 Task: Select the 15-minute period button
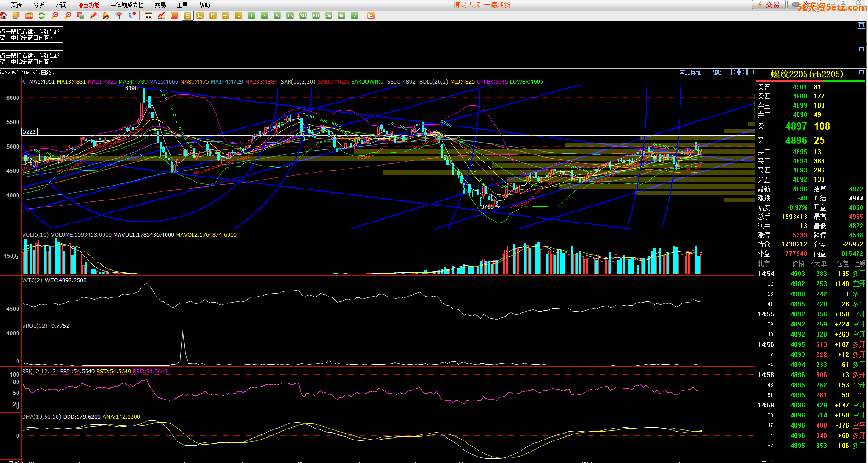(x=290, y=16)
